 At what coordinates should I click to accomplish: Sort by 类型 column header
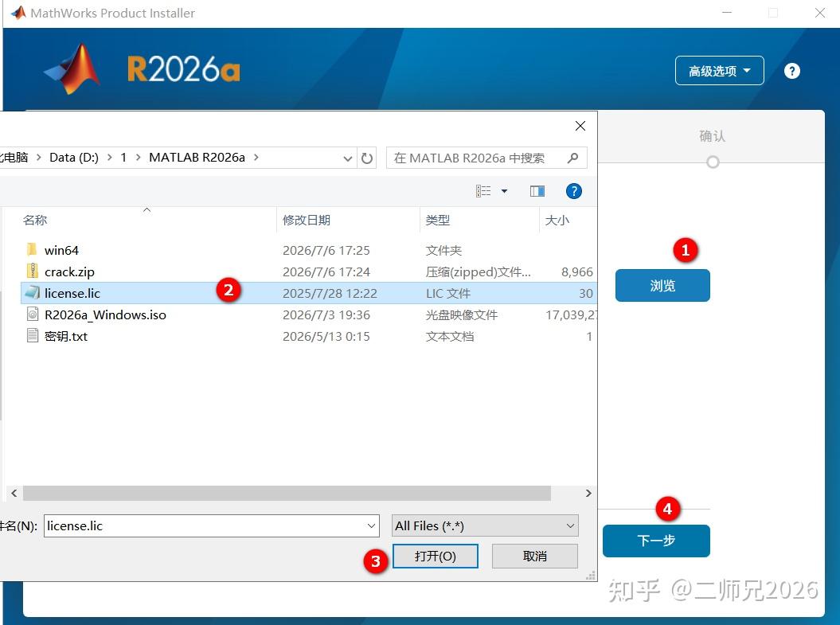438,220
